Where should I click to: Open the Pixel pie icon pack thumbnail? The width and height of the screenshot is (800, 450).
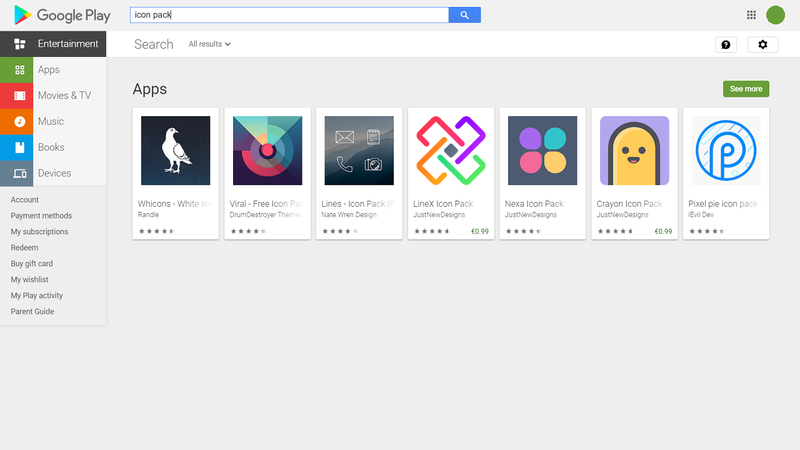coord(726,151)
